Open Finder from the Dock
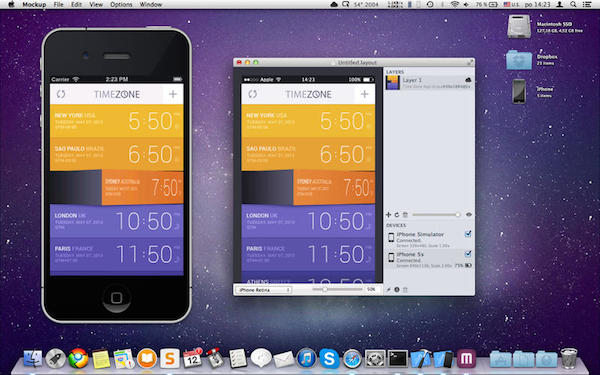Screen dimensions: 600x375 33,359
